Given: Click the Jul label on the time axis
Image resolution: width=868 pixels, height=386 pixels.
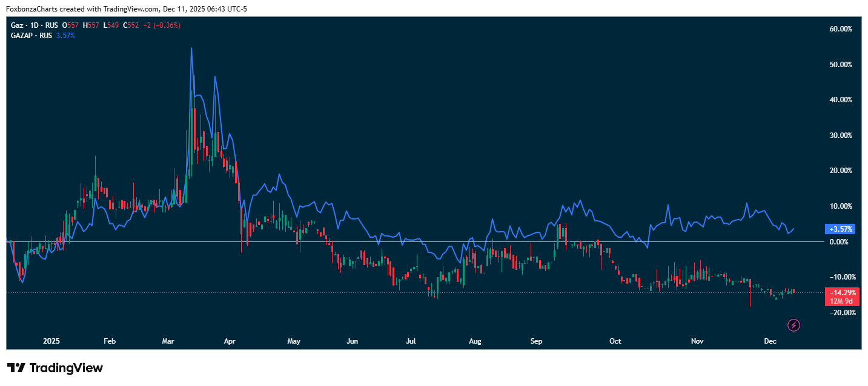Looking at the screenshot, I should pyautogui.click(x=411, y=341).
